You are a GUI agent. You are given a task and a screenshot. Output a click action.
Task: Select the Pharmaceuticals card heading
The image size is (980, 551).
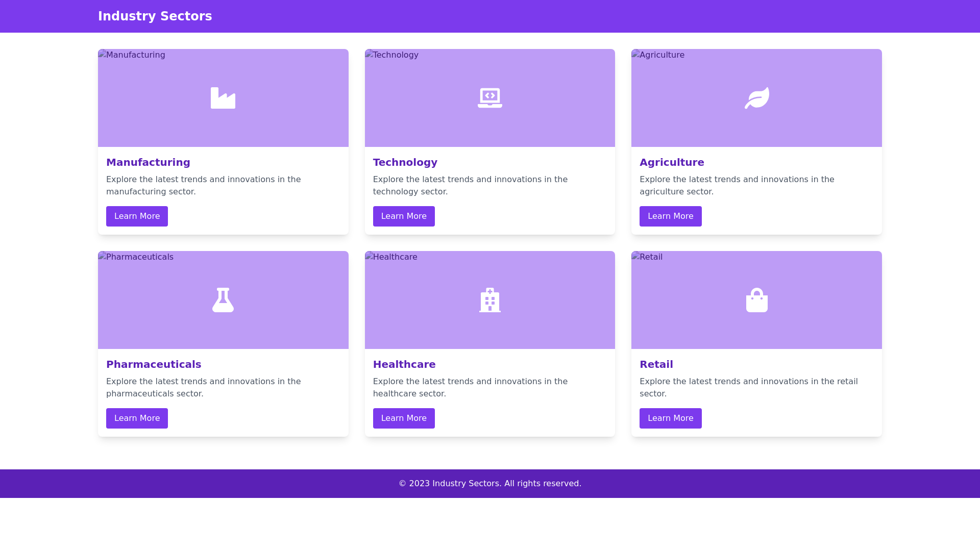point(154,364)
